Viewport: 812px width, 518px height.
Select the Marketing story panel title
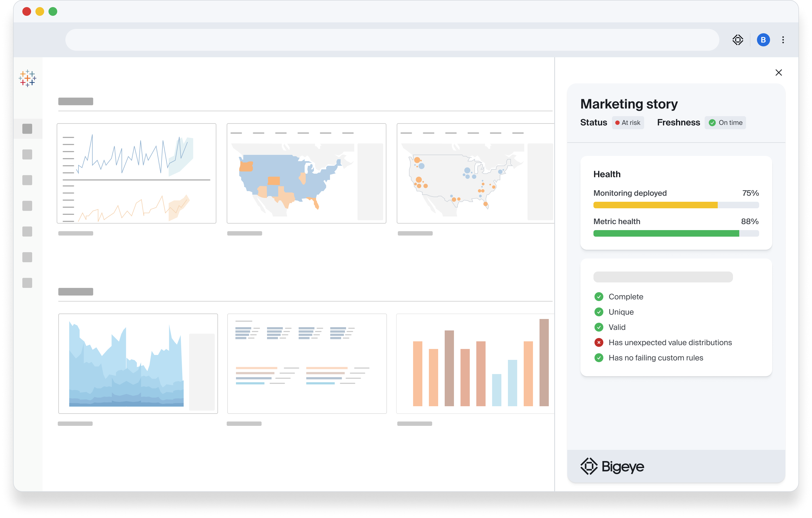click(x=629, y=104)
